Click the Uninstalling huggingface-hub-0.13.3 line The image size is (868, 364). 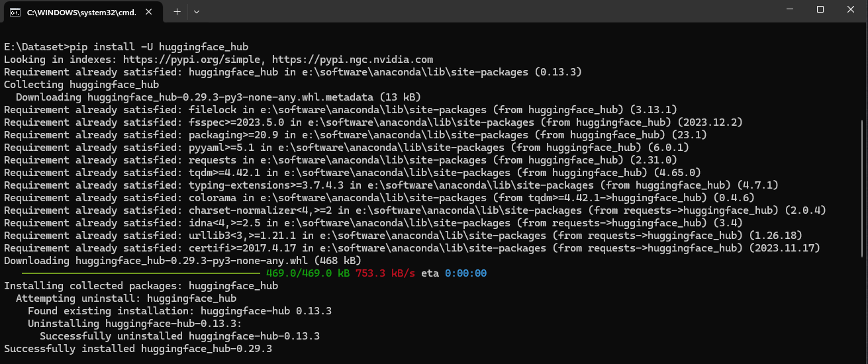click(134, 324)
